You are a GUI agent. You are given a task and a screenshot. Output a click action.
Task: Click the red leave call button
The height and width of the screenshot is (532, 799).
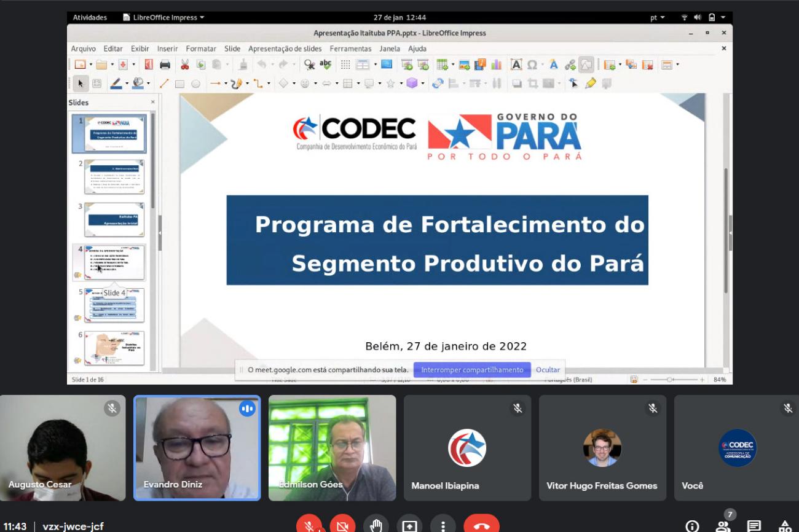point(481,526)
